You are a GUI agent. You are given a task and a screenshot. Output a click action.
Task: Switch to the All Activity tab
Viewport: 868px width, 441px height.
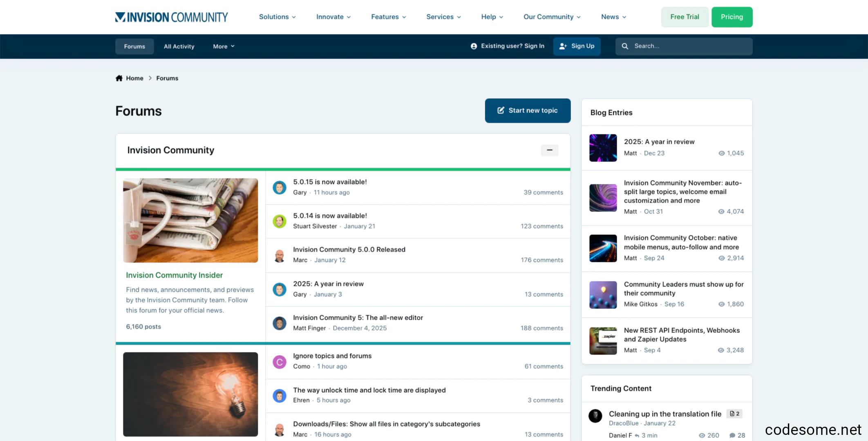coord(179,47)
